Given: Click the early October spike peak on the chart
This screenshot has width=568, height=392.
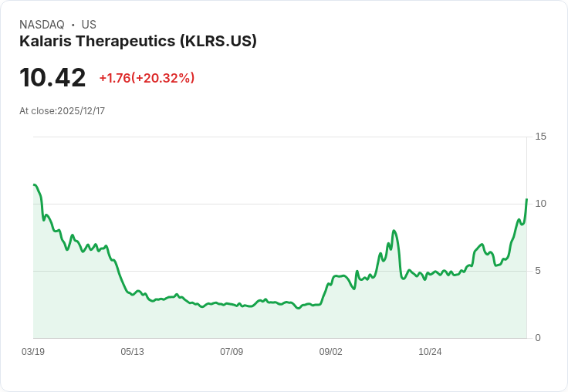Looking at the screenshot, I should (394, 231).
